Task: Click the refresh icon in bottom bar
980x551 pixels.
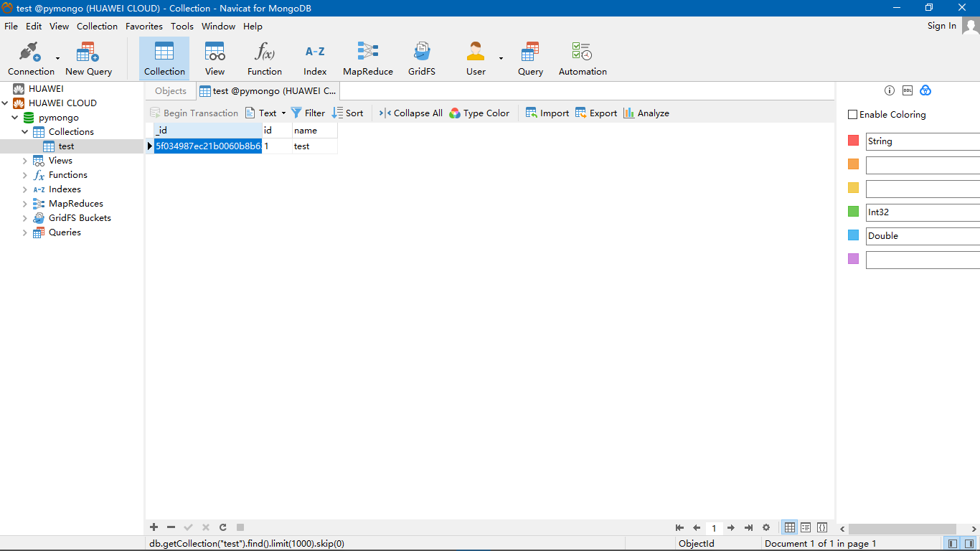Action: 223,527
